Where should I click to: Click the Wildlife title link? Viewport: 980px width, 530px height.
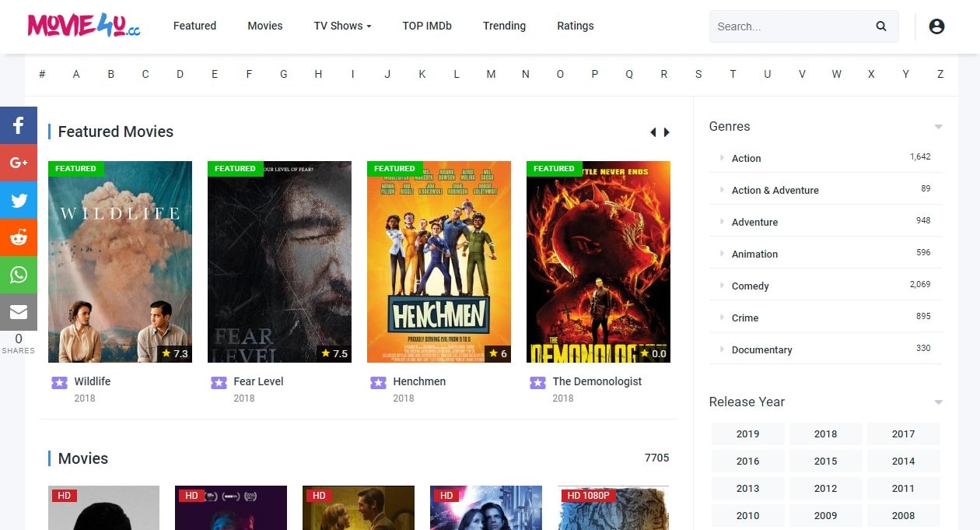tap(93, 381)
